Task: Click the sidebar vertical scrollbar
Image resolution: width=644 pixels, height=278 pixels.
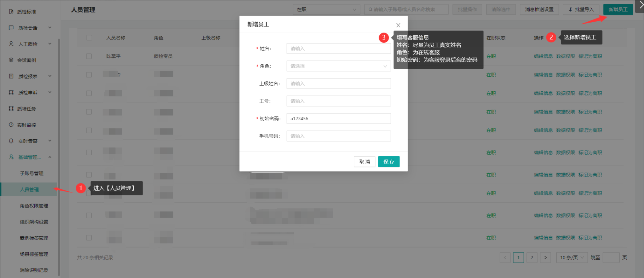Action: [59, 157]
